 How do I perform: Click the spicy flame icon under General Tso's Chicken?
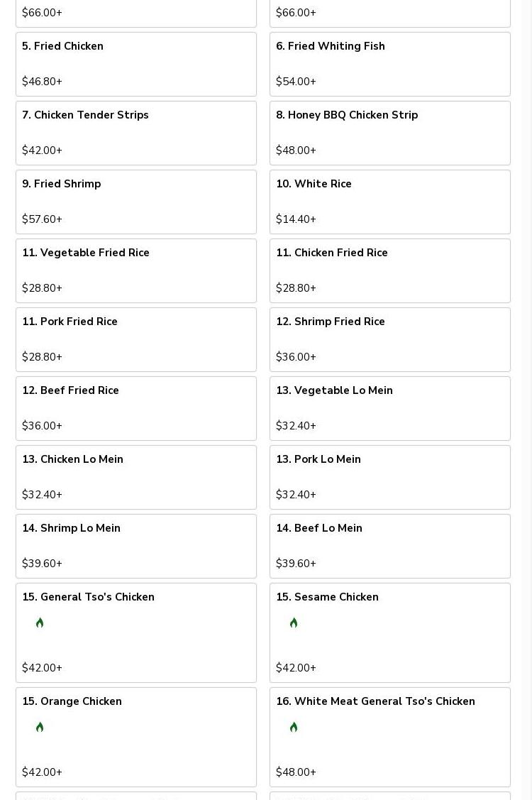[x=40, y=623]
